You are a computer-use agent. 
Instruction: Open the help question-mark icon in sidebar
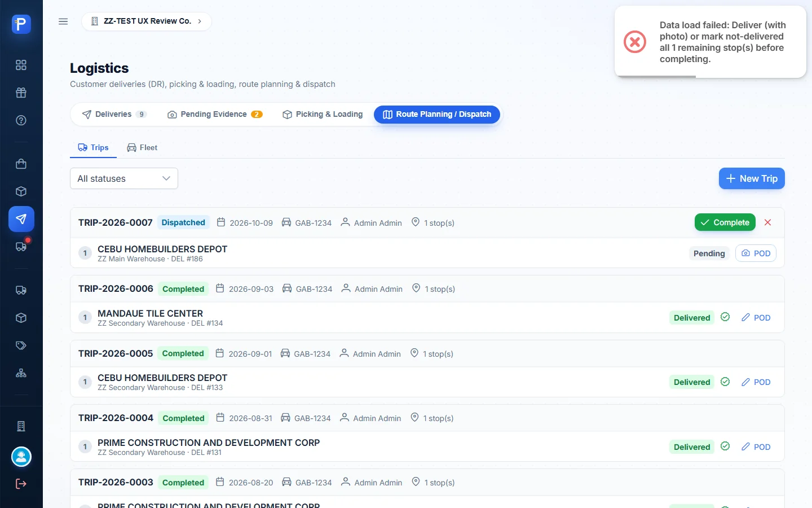[x=21, y=120]
